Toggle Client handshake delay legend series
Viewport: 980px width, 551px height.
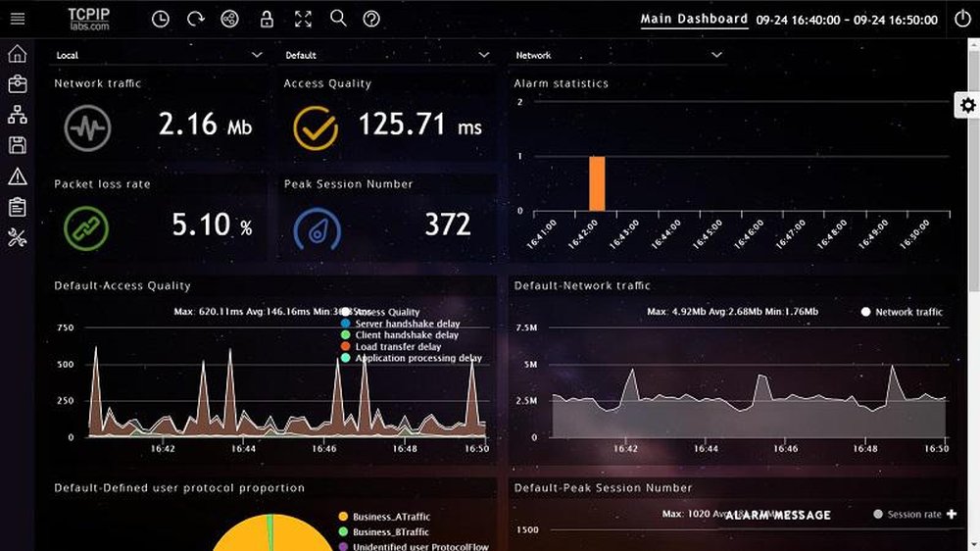(400, 334)
